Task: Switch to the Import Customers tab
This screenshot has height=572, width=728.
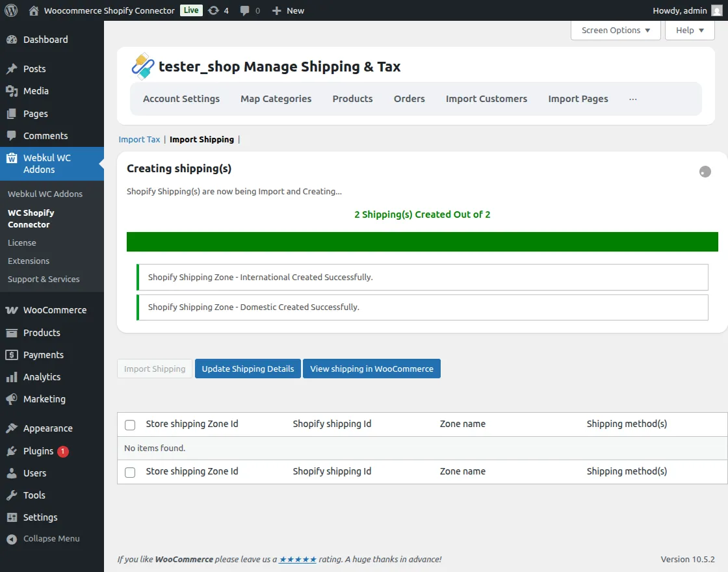Action: point(486,99)
